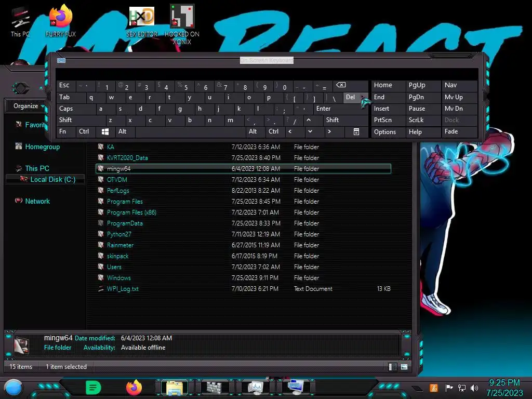Open the This PC desktop icon
The image size is (532, 399).
[20, 22]
